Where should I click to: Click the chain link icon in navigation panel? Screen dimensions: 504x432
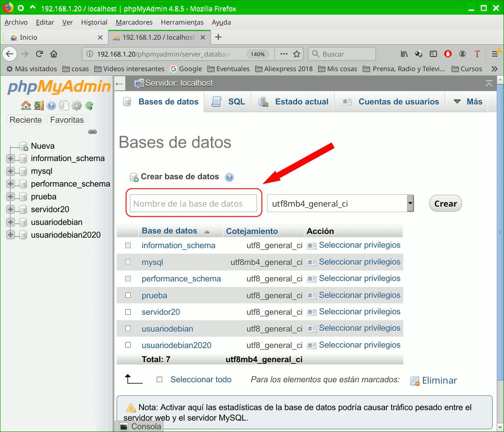[93, 132]
